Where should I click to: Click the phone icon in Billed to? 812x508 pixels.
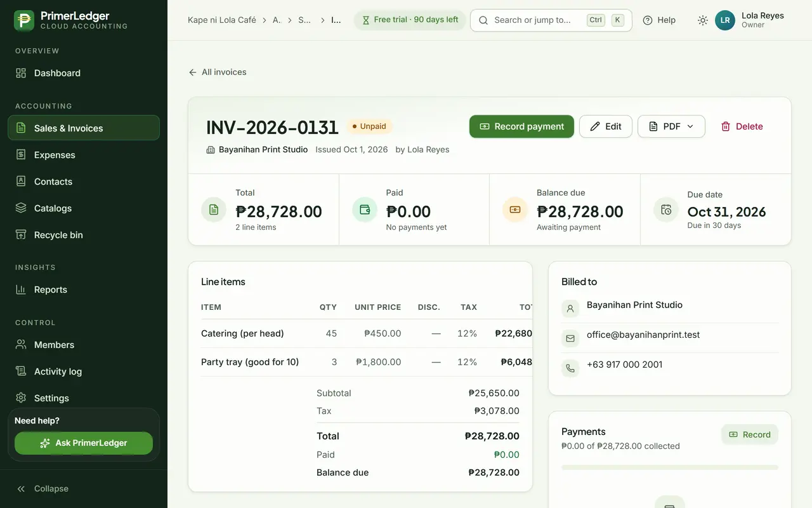click(x=570, y=368)
